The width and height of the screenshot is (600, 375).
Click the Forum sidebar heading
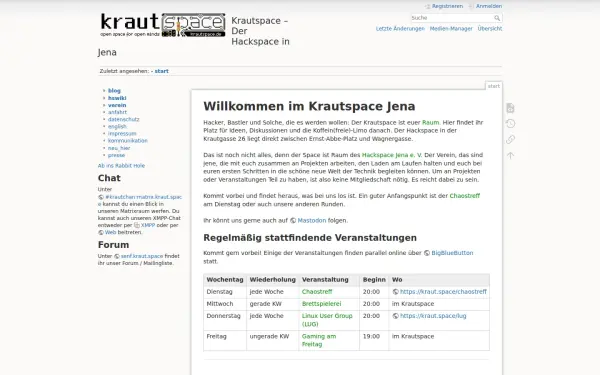tap(113, 245)
